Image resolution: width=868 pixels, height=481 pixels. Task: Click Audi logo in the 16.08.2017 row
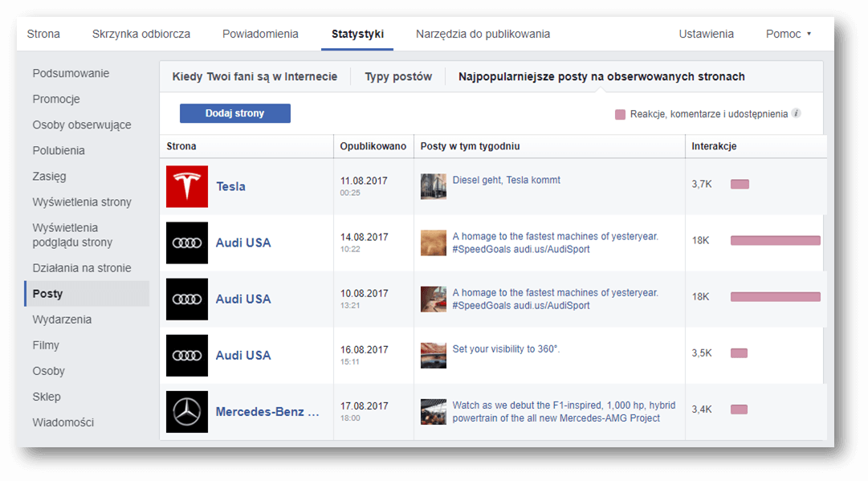pos(187,356)
